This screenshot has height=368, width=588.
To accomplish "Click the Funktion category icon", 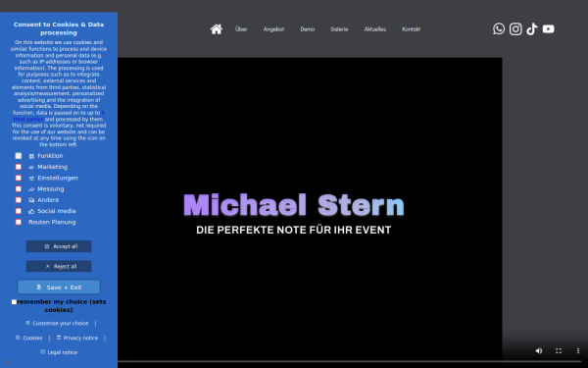I will pos(31,156).
